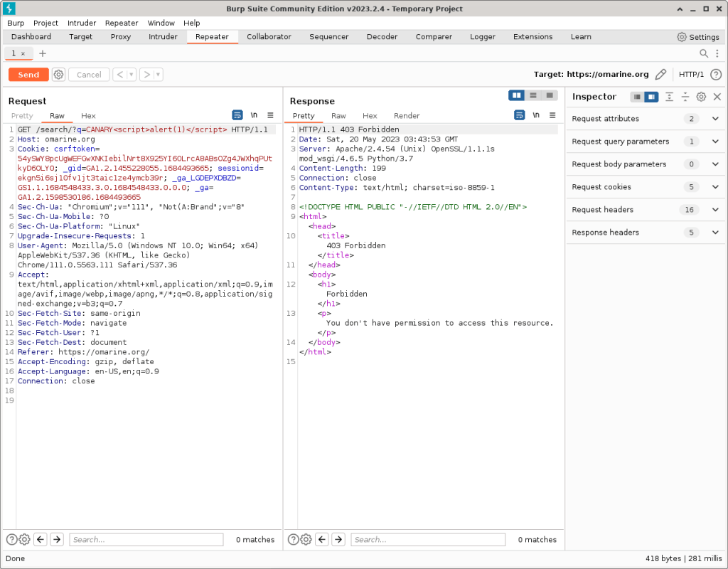Screen dimensions: 728x569
Task: Click the Repeater send-settings gear icon
Action: tap(58, 75)
